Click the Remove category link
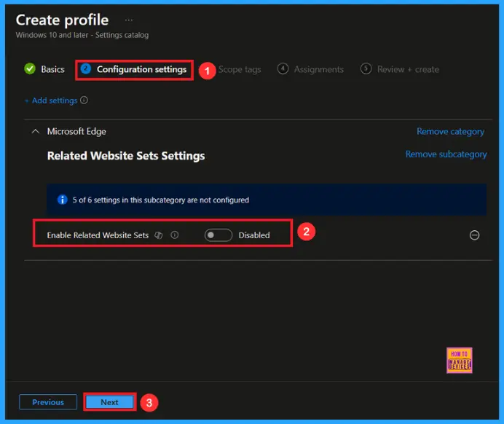The height and width of the screenshot is (424, 504). click(450, 131)
